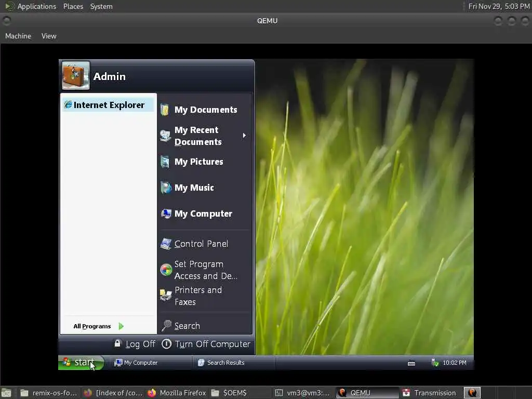The height and width of the screenshot is (399, 532).
Task: Open Internet Explorer from the Start menu
Action: pyautogui.click(x=109, y=105)
